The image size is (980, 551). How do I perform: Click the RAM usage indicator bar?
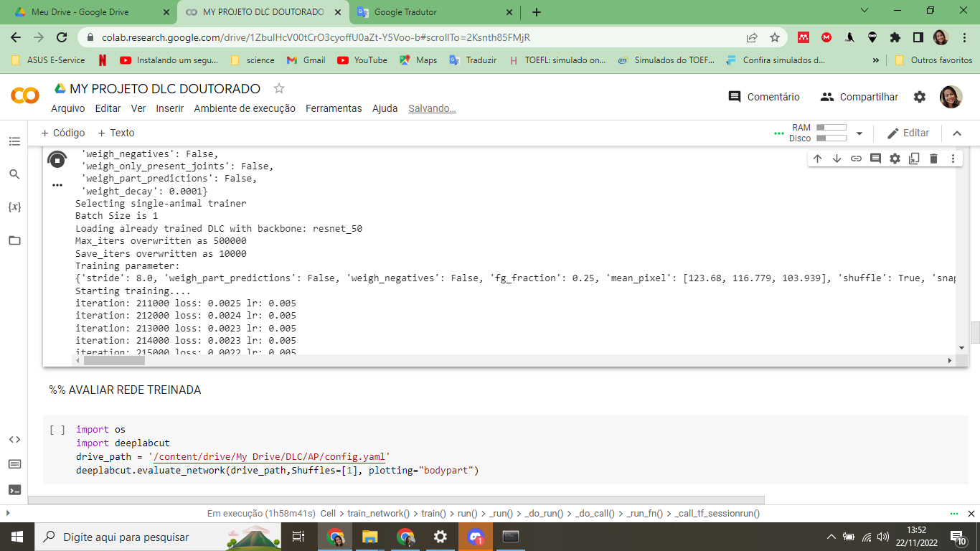(x=832, y=127)
